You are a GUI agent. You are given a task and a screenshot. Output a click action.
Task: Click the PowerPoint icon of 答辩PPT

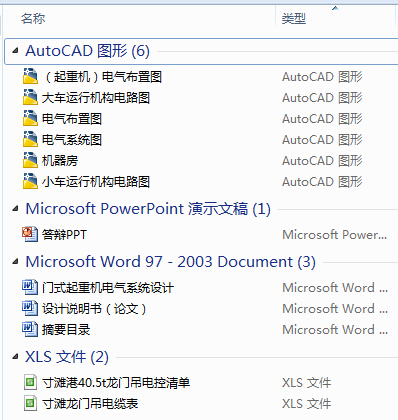click(30, 234)
